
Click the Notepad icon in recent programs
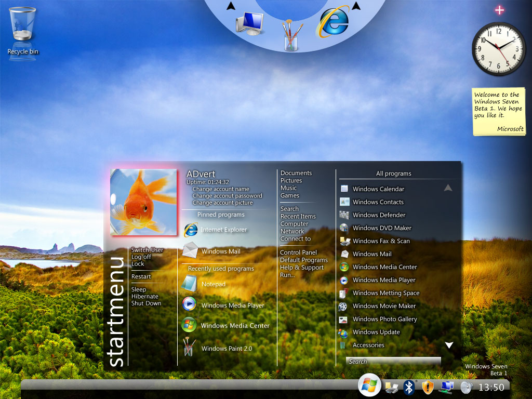(x=189, y=283)
